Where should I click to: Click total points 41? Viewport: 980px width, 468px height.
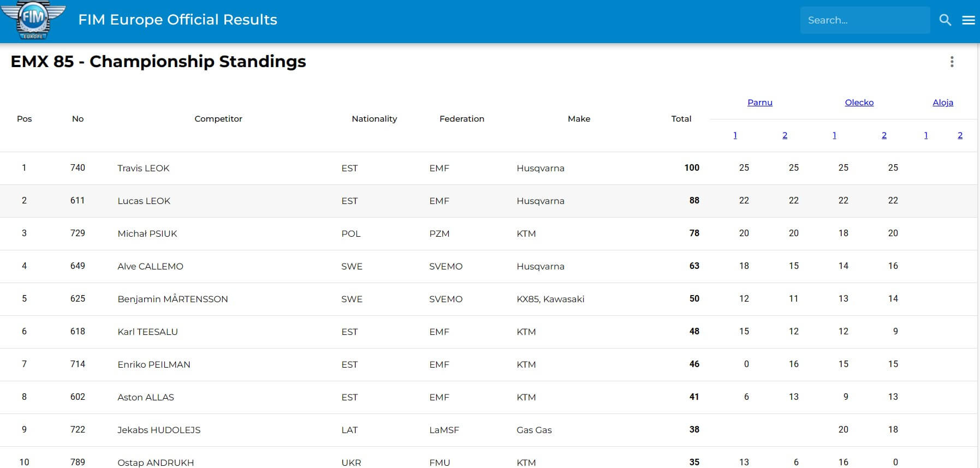[x=694, y=397]
